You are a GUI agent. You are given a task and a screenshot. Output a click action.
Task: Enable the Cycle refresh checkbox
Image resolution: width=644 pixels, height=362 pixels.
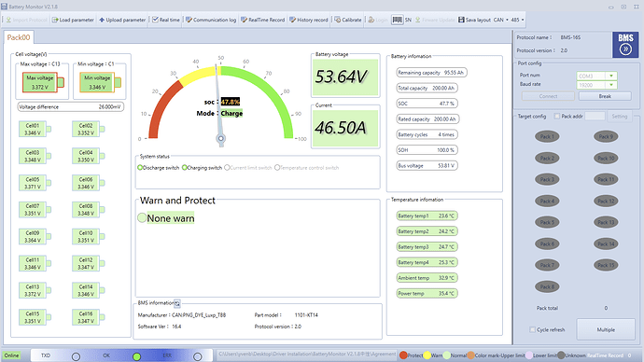click(533, 329)
